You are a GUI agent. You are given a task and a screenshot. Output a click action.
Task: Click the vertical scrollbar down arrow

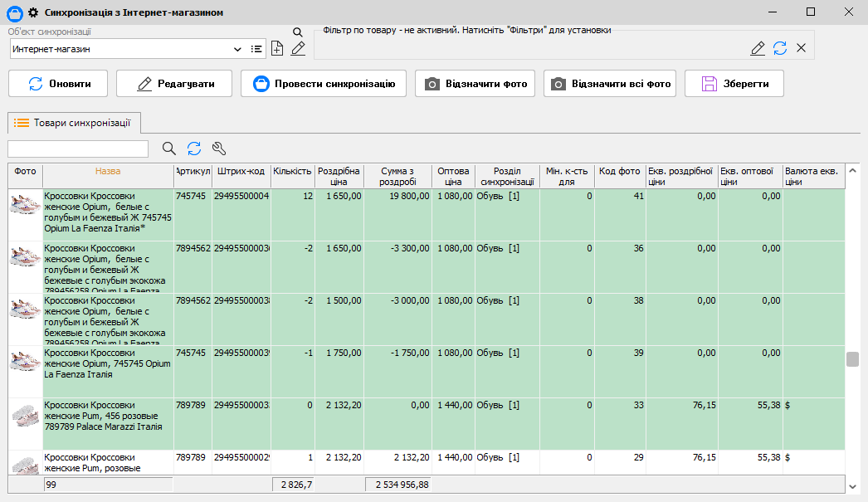(x=852, y=485)
